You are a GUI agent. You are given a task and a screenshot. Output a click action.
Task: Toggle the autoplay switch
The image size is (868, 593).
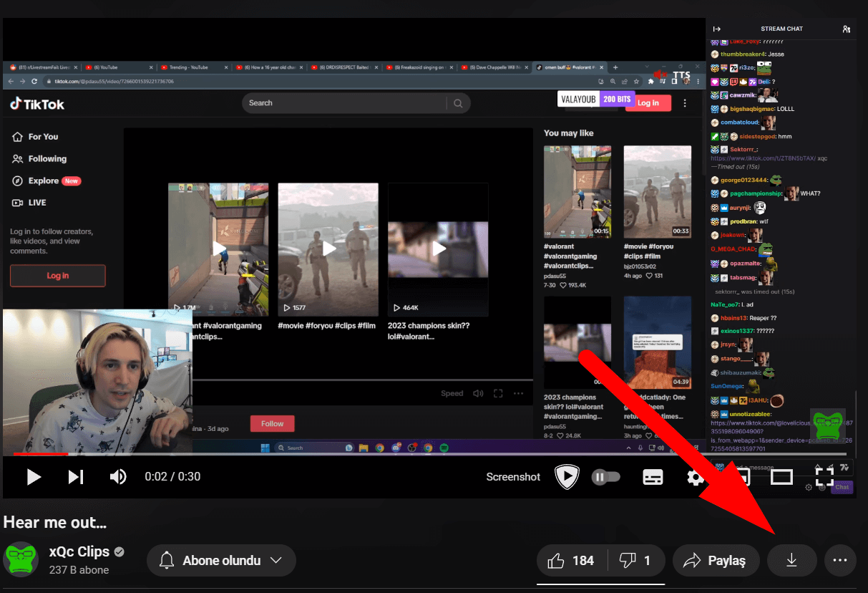[606, 477]
